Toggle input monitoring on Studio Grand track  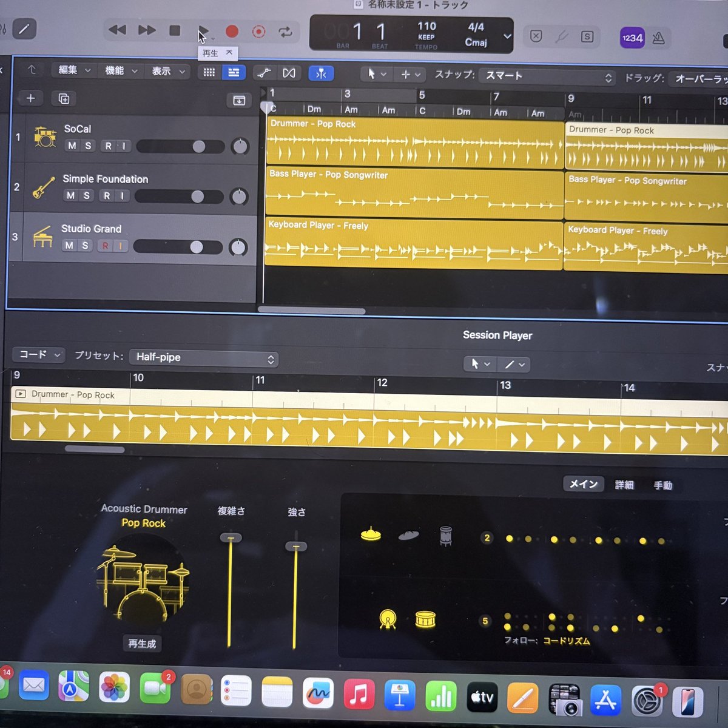point(121,246)
